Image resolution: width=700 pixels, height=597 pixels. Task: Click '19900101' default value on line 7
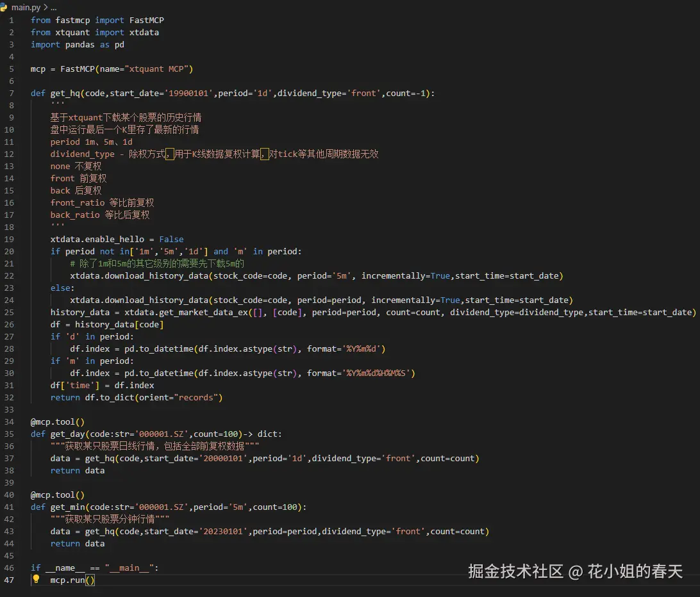click(x=189, y=94)
